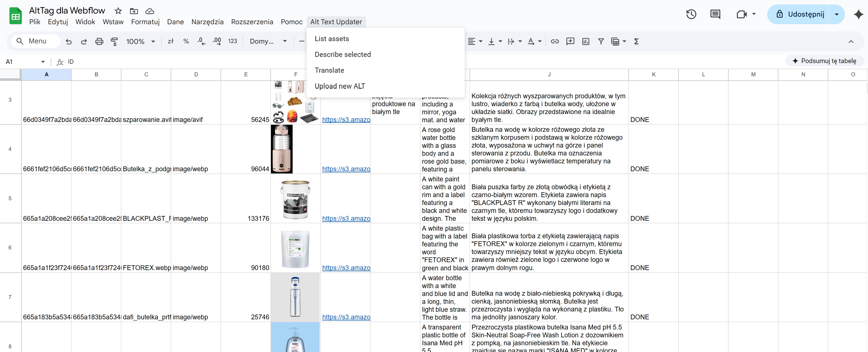
Task: Select the Paint format tool
Action: (x=115, y=41)
